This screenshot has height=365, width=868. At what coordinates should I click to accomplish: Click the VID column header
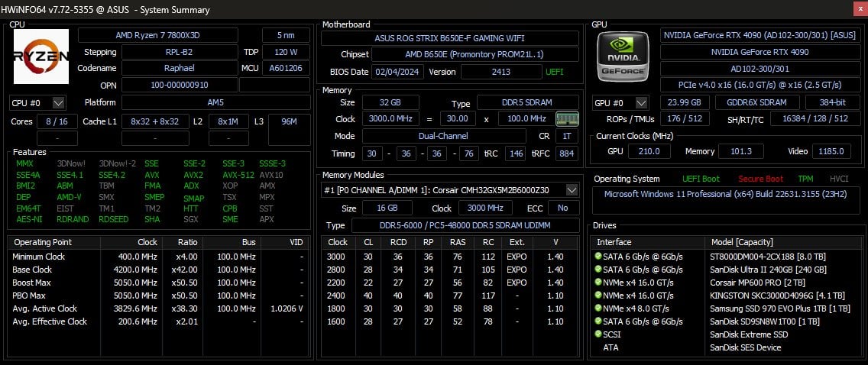[x=286, y=242]
